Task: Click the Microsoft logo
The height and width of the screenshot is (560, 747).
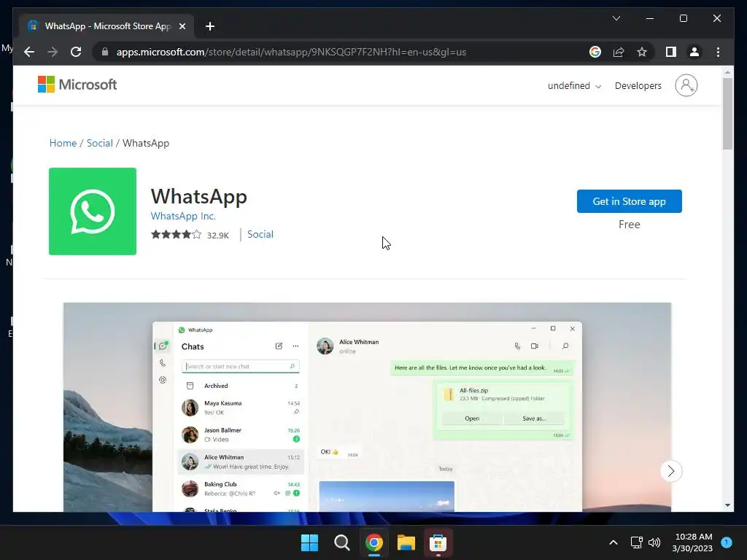Action: click(77, 85)
